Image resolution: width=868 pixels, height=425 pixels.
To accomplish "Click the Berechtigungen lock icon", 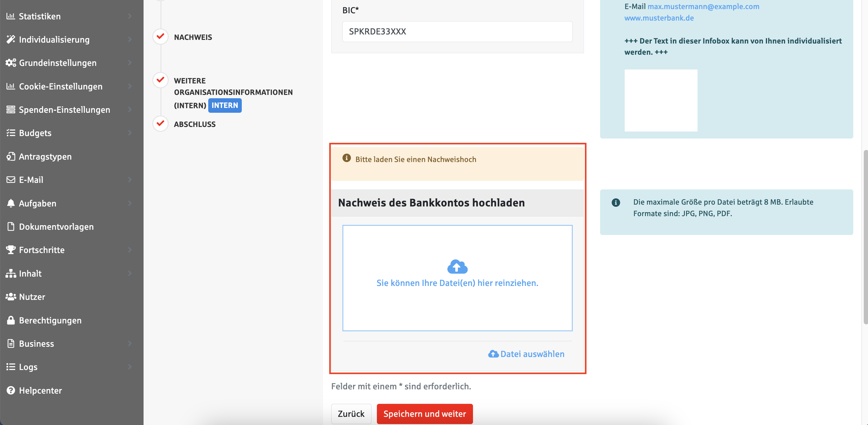I will point(11,320).
